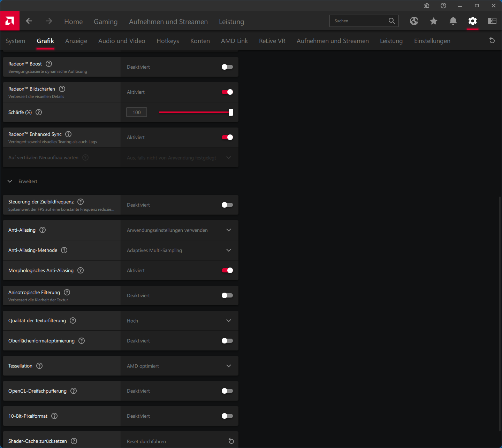Click the AMD logo icon

click(10, 21)
